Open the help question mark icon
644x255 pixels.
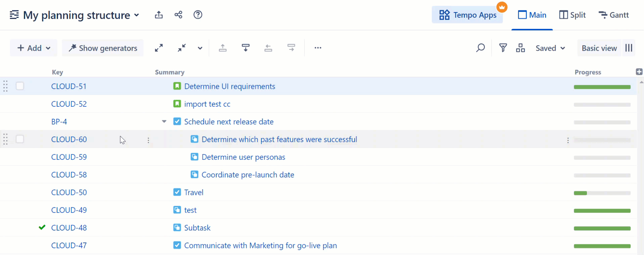tap(198, 15)
